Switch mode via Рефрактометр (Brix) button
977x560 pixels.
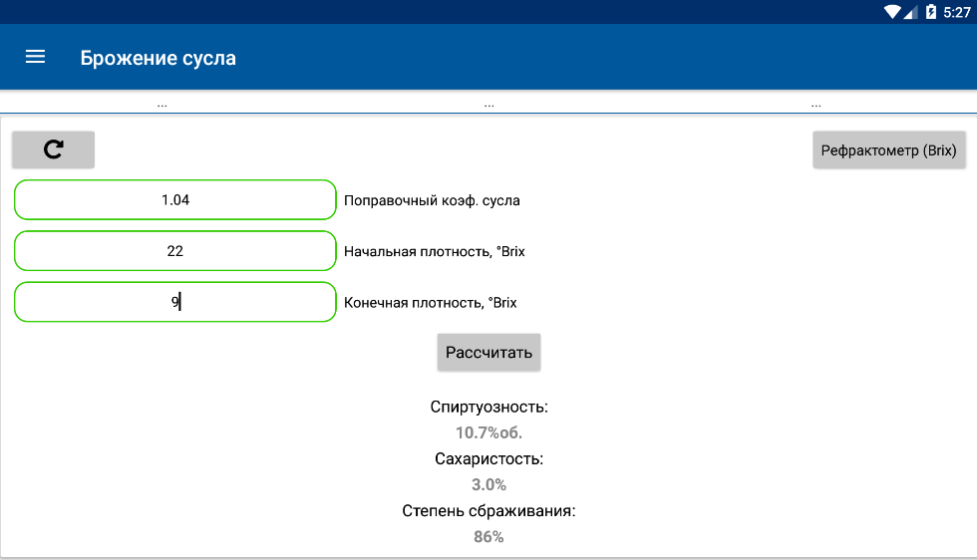coord(888,150)
